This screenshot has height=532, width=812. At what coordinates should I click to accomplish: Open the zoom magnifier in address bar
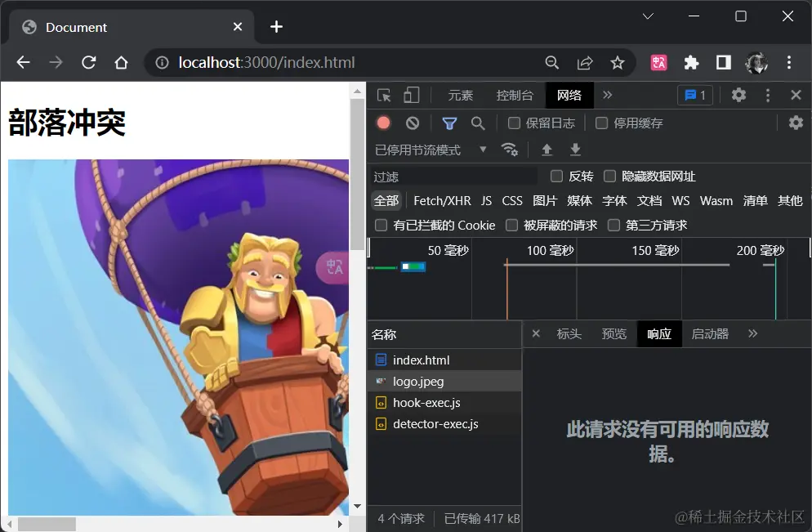pos(552,63)
